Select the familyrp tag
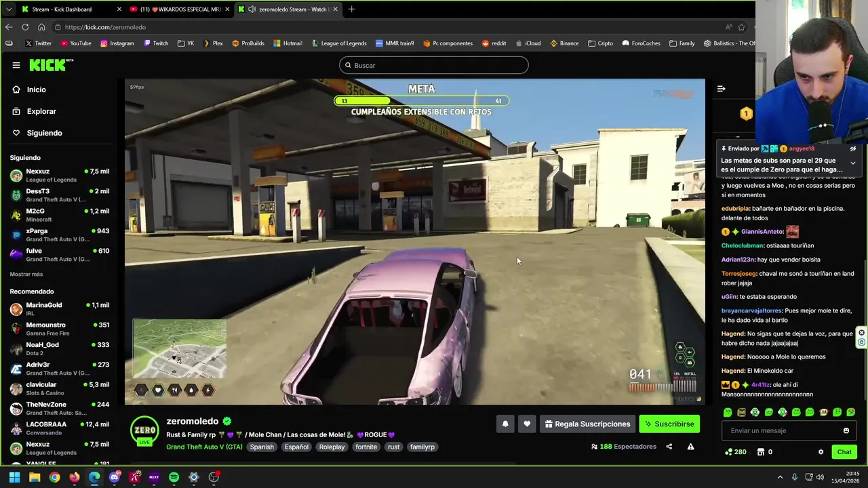This screenshot has height=488, width=868. (x=422, y=447)
